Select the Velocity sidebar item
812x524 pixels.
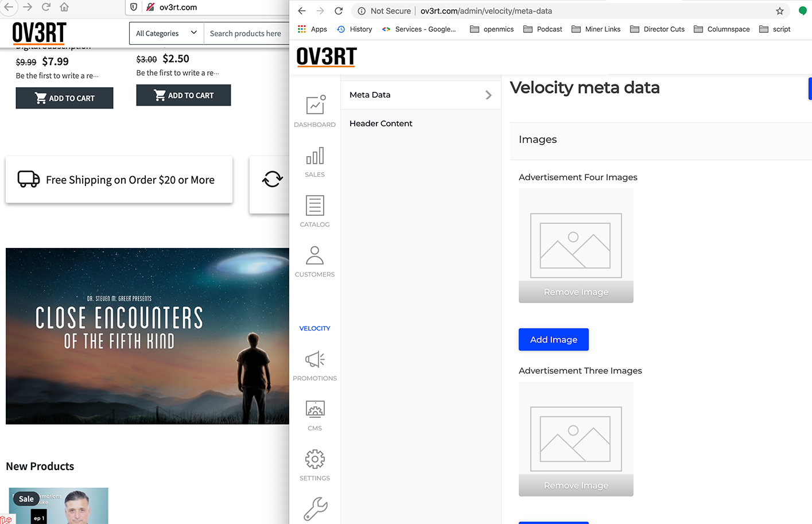coord(314,328)
